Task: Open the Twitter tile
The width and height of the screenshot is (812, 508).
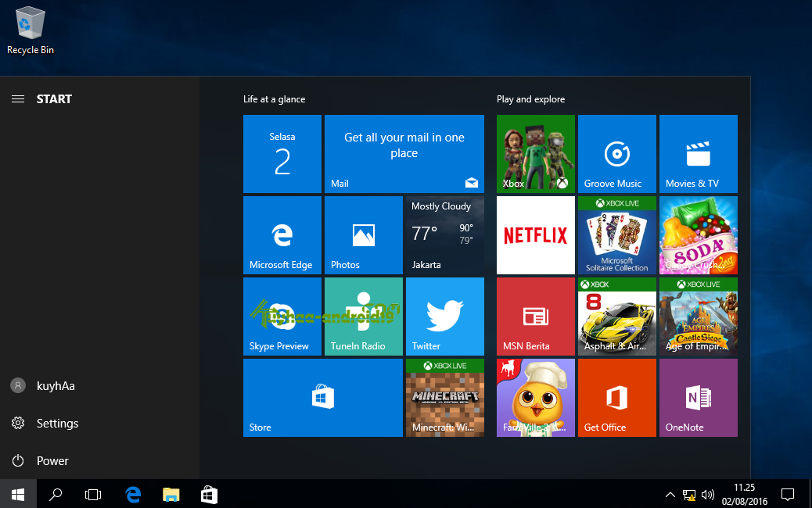Action: (445, 316)
